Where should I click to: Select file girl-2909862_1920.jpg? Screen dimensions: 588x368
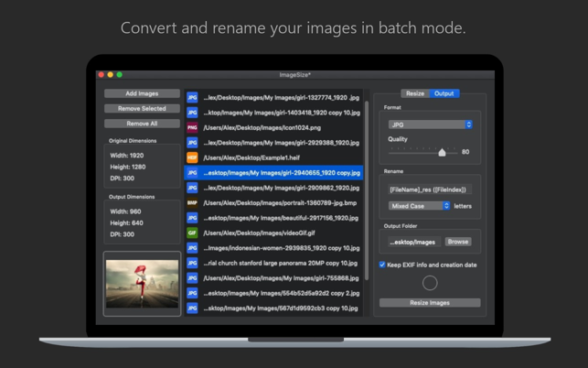(x=273, y=188)
